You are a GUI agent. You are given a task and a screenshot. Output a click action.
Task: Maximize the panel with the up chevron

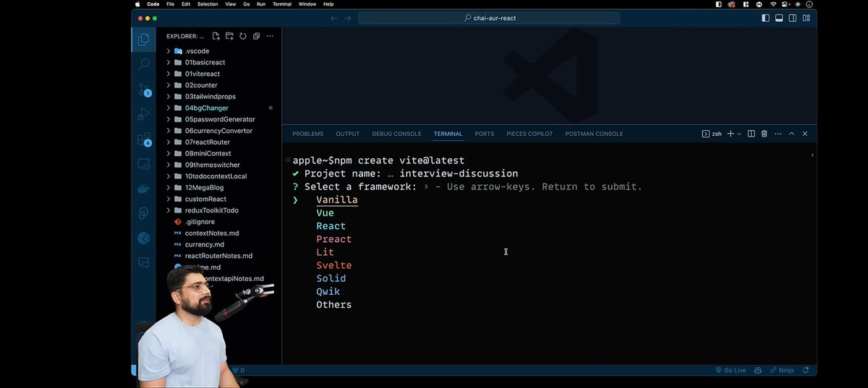click(x=791, y=134)
